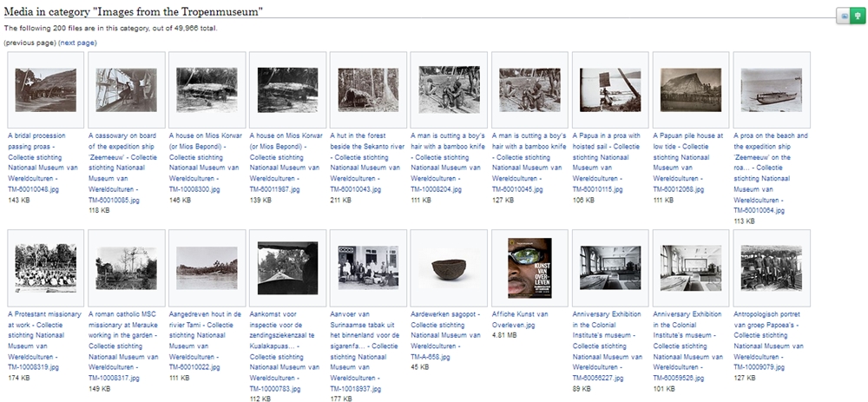
Task: Click the image gallery view icon
Action: [x=842, y=16]
